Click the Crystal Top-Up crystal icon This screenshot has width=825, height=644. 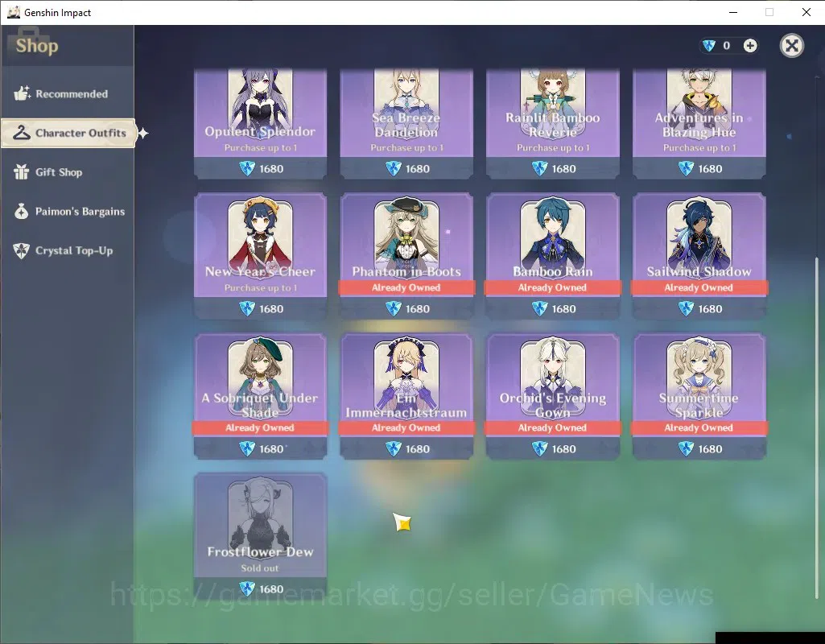pyautogui.click(x=22, y=250)
